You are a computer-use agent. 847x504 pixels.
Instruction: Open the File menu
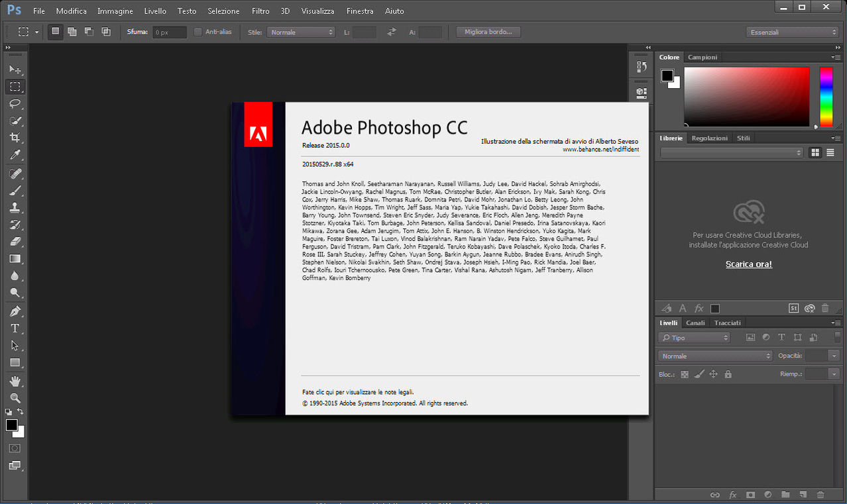(x=39, y=11)
